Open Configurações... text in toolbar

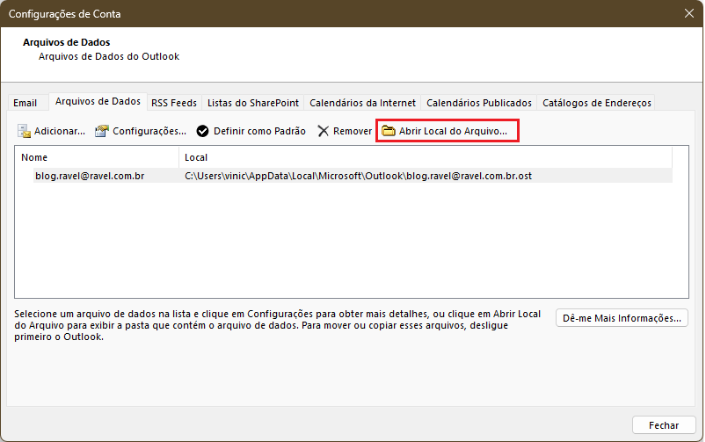(149, 131)
